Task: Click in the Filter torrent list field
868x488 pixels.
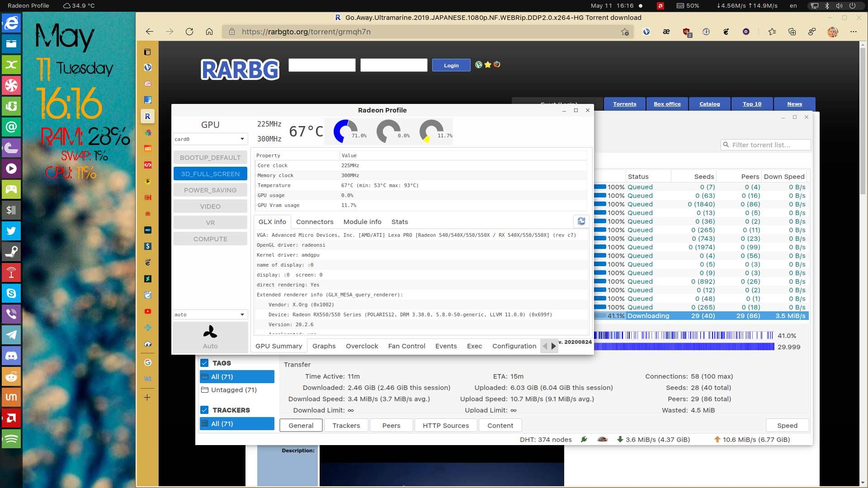Action: pyautogui.click(x=766, y=145)
